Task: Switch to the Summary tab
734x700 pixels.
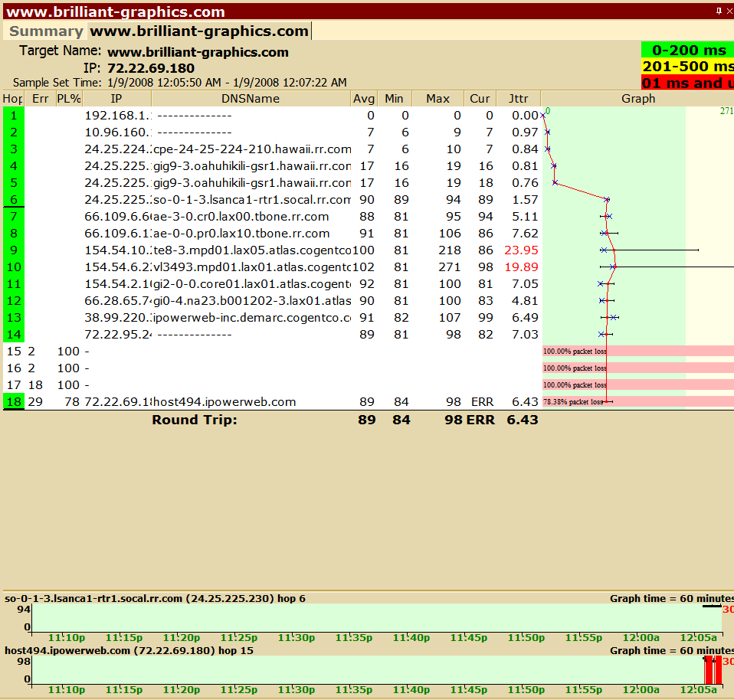Action: pos(46,31)
